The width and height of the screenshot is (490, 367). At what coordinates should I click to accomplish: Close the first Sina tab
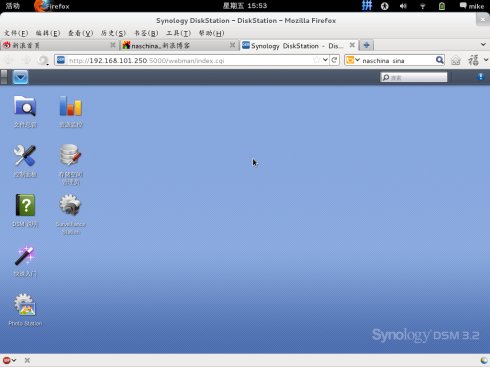[113, 45]
